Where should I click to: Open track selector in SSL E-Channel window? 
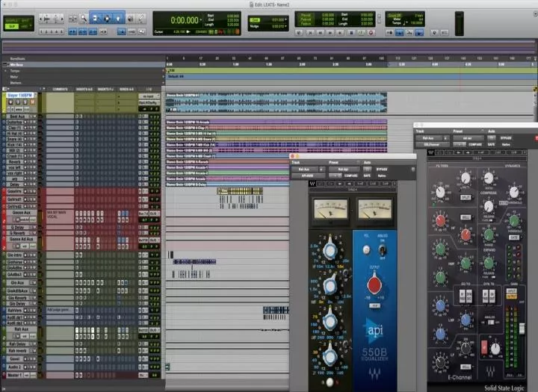(x=428, y=138)
